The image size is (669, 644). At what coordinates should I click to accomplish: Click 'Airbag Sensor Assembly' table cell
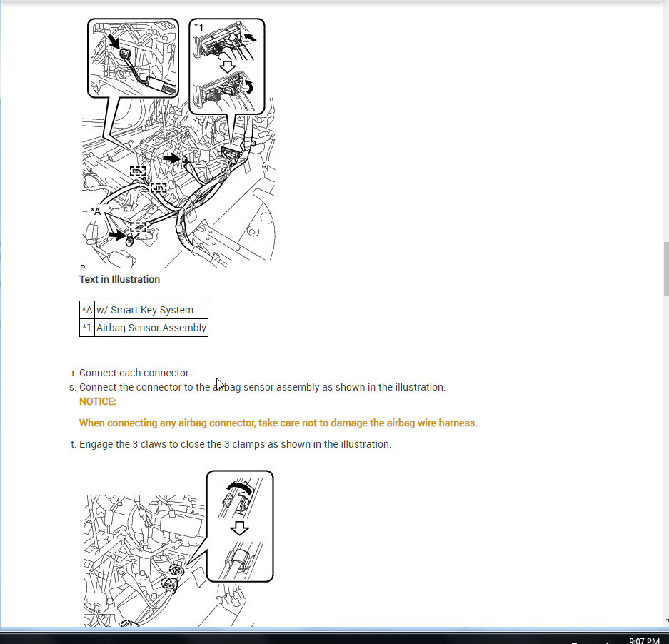pyautogui.click(x=151, y=328)
